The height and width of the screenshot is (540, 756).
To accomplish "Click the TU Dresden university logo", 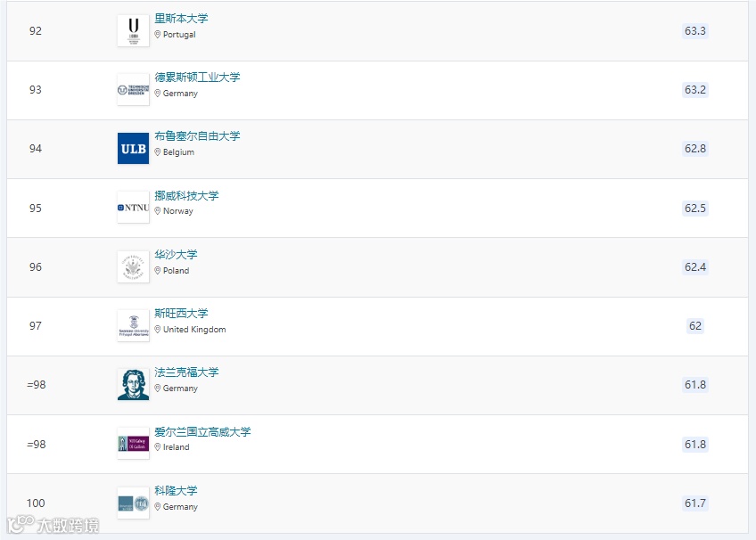I will pyautogui.click(x=132, y=89).
